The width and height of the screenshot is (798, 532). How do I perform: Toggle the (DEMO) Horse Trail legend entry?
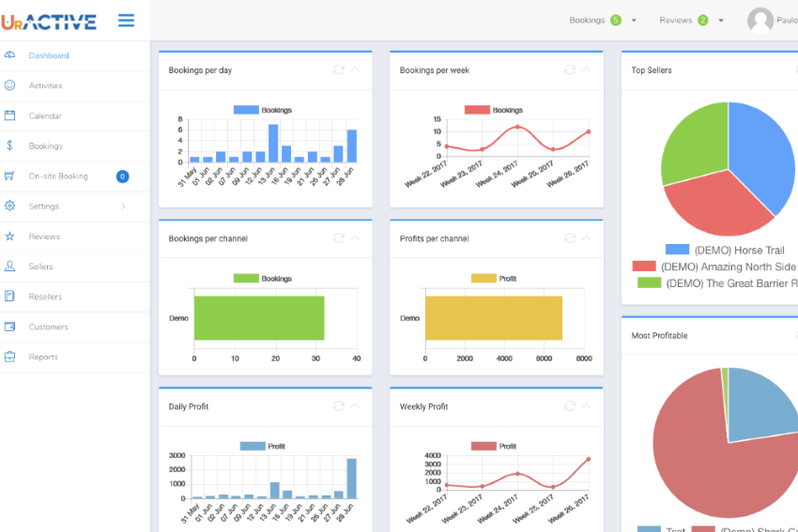[725, 250]
